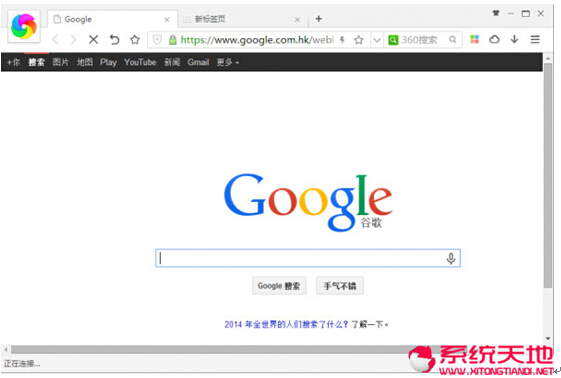Screen dimensions: 561x378
Task: Click the 360 browser colorful logo
Action: pos(24,26)
